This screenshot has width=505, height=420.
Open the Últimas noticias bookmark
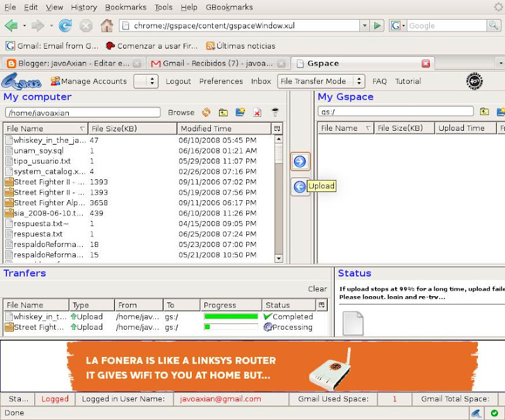[x=241, y=46]
